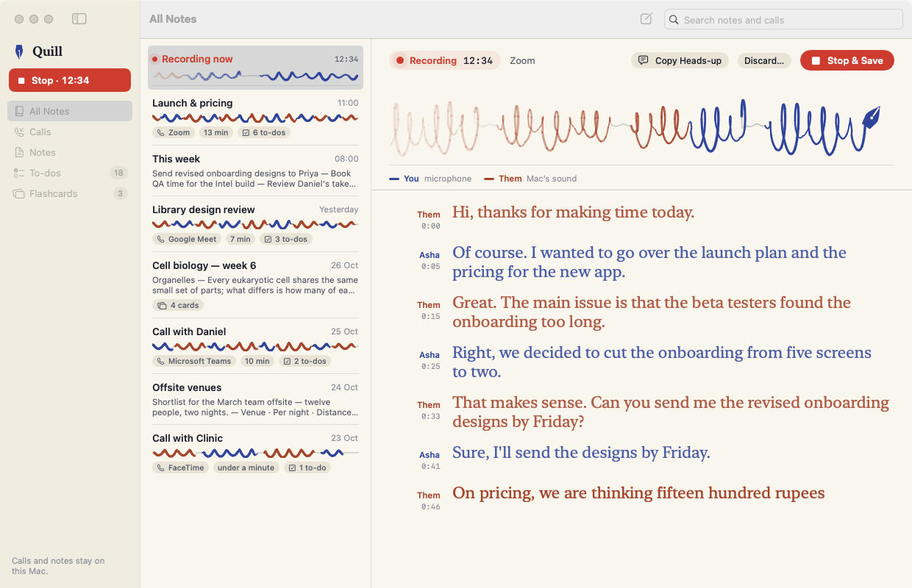The image size is (912, 588).
Task: Click the stop square in sidebar Stop button
Action: [21, 80]
